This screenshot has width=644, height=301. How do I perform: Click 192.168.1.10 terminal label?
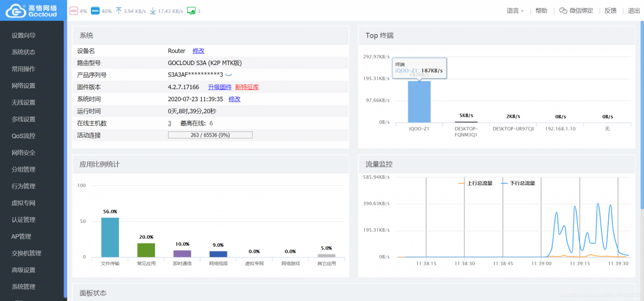[x=560, y=129]
